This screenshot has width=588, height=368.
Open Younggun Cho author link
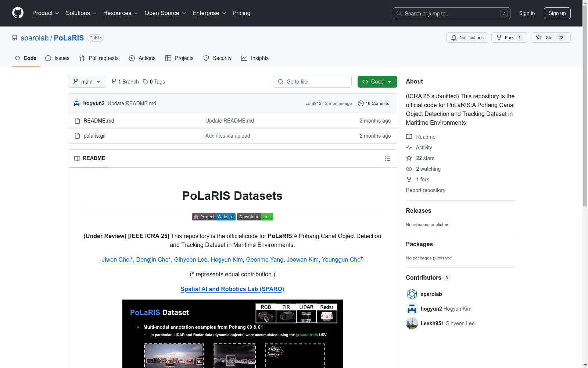[341, 260]
